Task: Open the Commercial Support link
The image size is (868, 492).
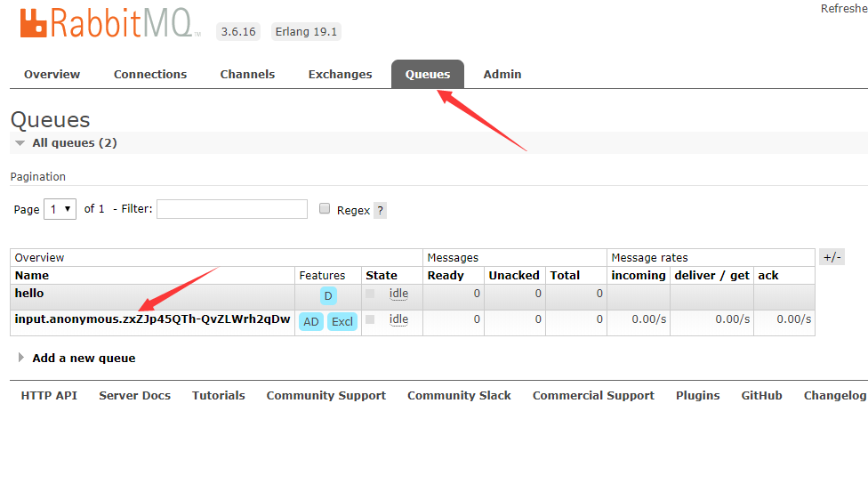Action: click(x=593, y=396)
